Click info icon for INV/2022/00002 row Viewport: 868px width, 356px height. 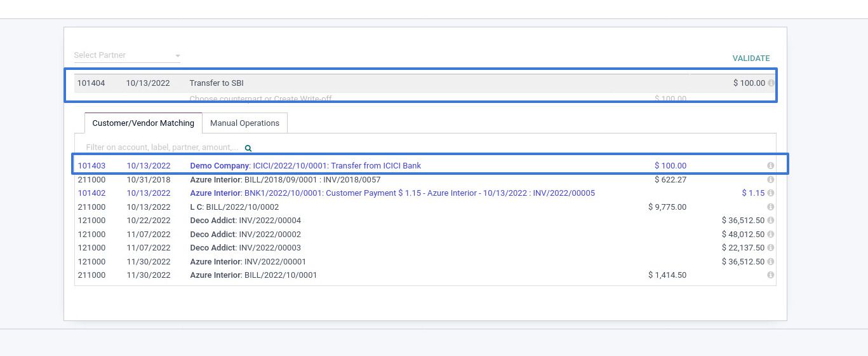point(770,235)
